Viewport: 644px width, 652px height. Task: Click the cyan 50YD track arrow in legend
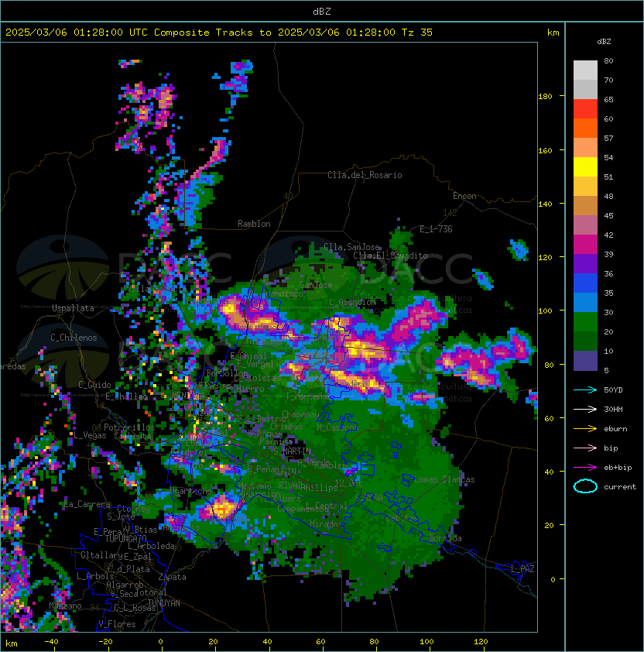[x=585, y=389]
